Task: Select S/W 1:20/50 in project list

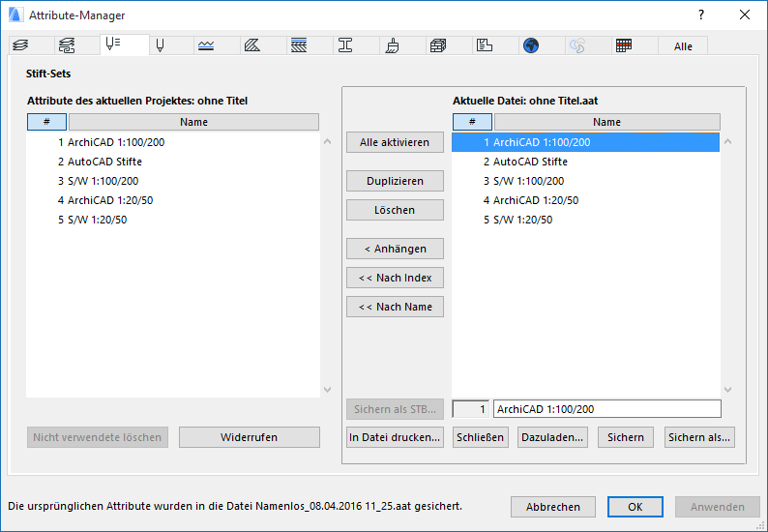Action: pos(173,220)
